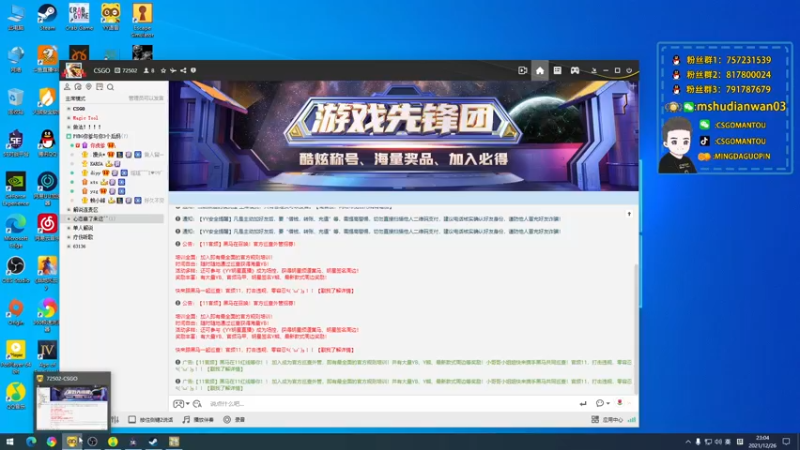
Task: Open the list panel icon beside the home icon
Action: coord(557,70)
